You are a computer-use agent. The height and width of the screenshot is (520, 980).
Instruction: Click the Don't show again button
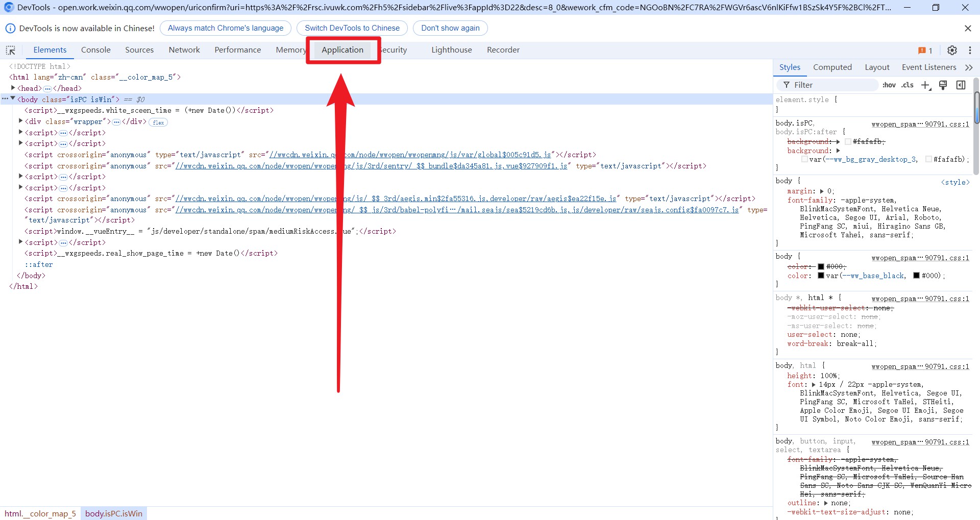[450, 28]
